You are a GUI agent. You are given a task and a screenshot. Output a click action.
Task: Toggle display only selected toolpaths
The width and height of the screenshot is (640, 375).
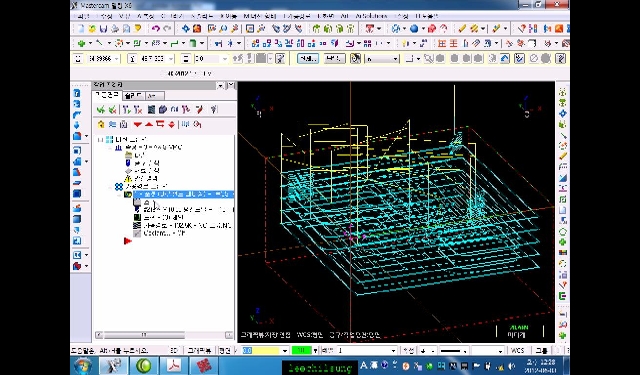[x=185, y=124]
